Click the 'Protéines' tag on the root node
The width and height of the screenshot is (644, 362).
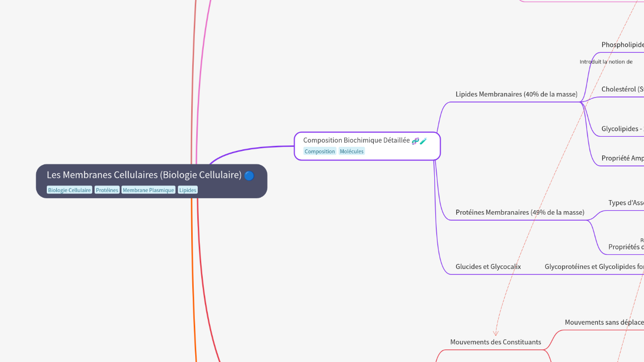point(107,190)
